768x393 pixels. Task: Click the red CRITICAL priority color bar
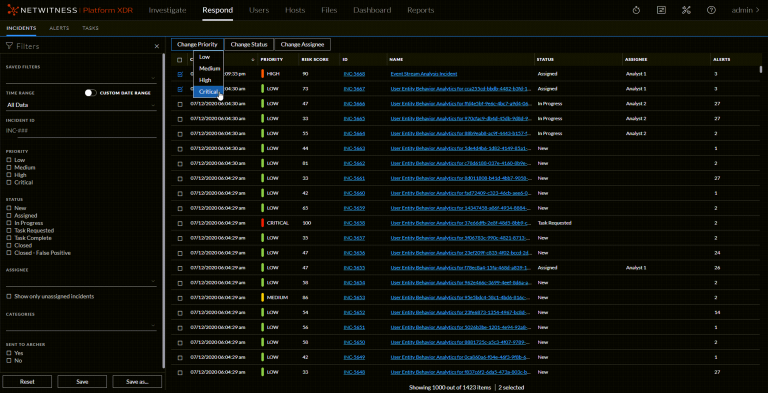263,223
